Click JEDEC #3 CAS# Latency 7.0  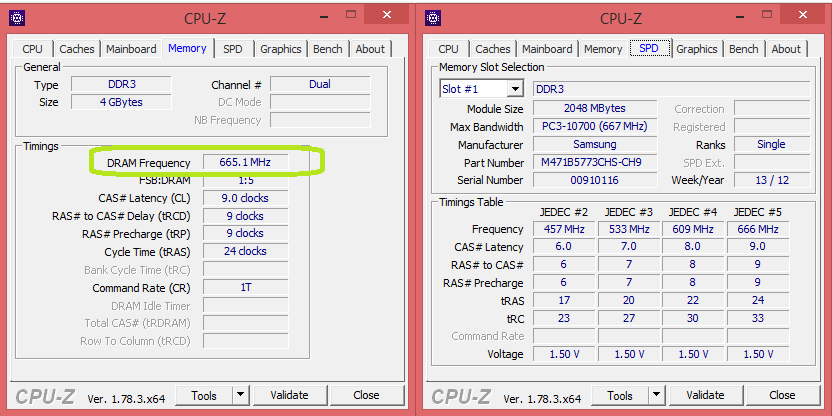629,247
